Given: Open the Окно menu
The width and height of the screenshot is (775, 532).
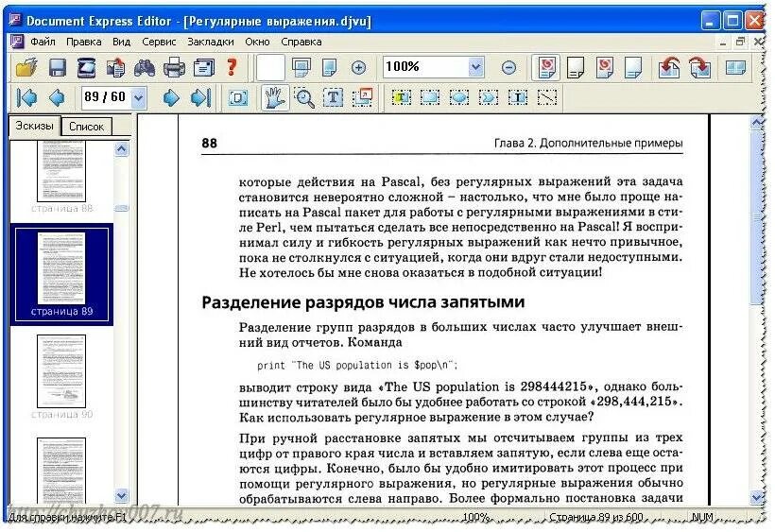Looking at the screenshot, I should point(257,42).
